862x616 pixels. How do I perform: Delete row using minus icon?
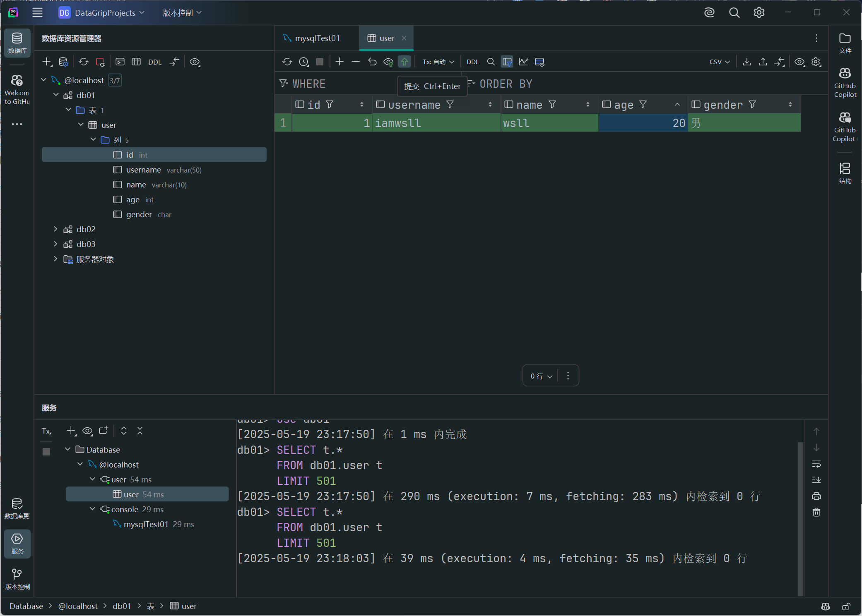tap(356, 62)
